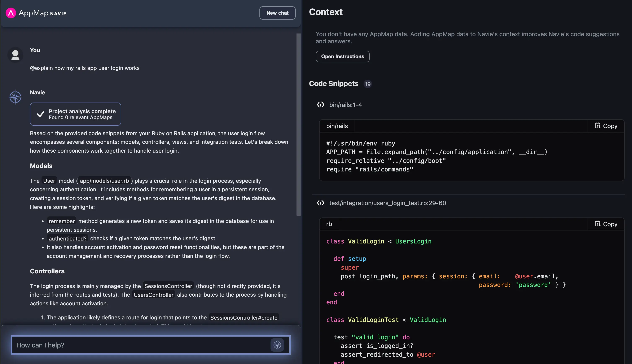Image resolution: width=632 pixels, height=364 pixels.
Task: Click the UsersController inline code term
Action: pyautogui.click(x=153, y=295)
